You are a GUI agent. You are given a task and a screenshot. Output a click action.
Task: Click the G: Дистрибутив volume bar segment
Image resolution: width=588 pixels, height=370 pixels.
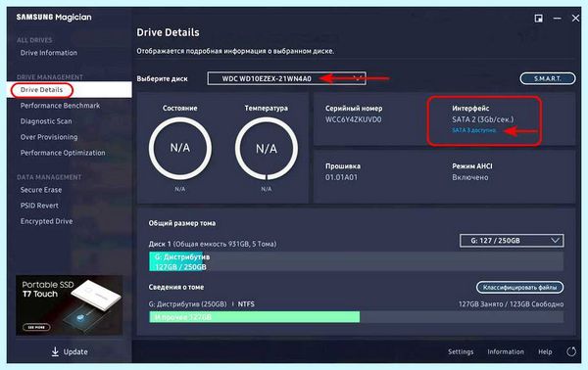175,261
